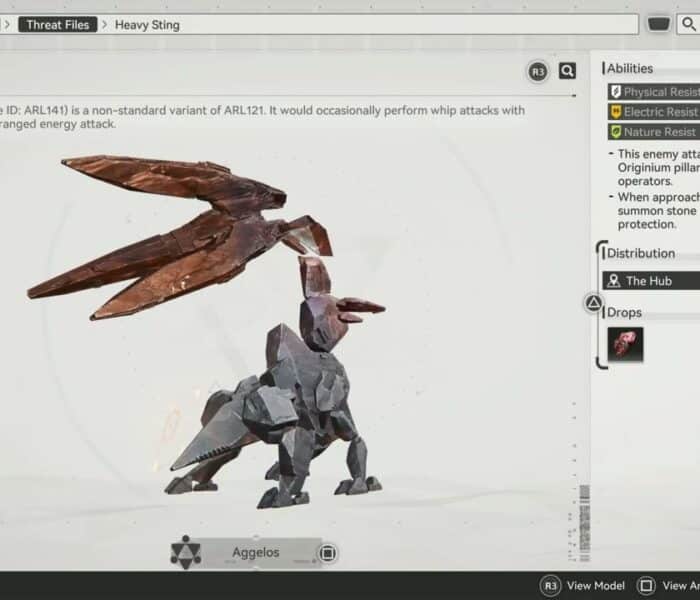The image size is (700, 600).
Task: Click the shield icon on Physical Resist
Action: 616,92
